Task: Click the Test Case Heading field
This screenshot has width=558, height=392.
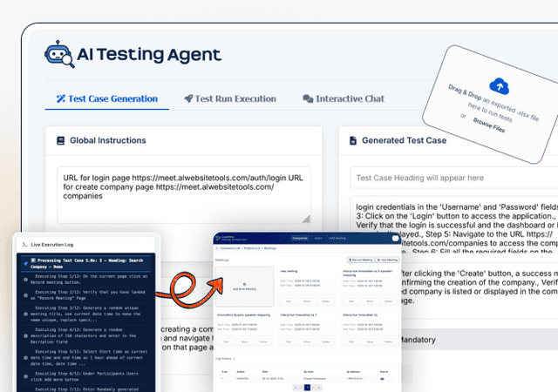Action: coord(453,178)
